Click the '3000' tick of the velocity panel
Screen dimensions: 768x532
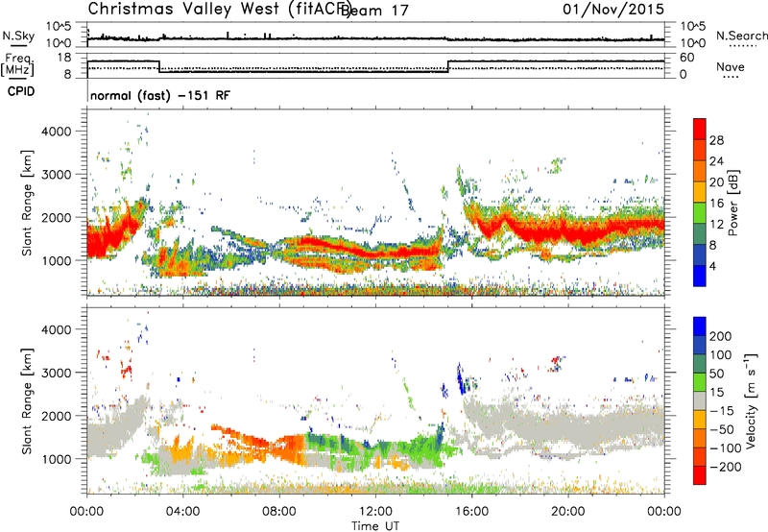click(x=57, y=373)
